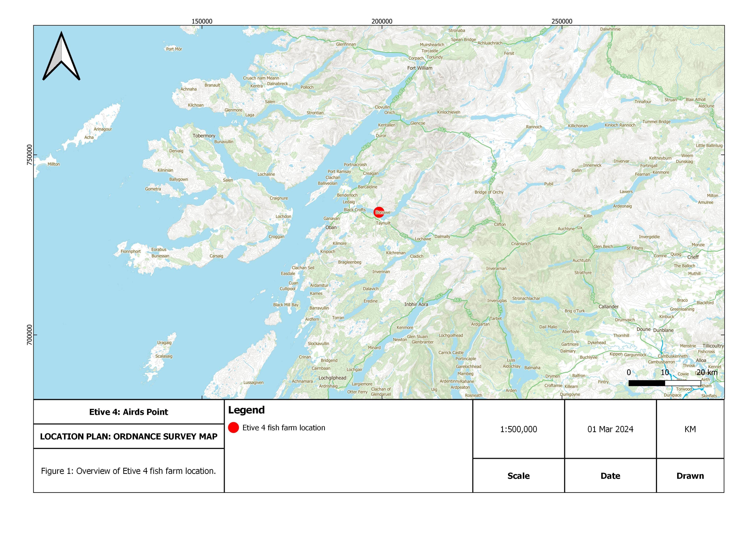Click the 'Arinagour' place label

click(x=103, y=129)
